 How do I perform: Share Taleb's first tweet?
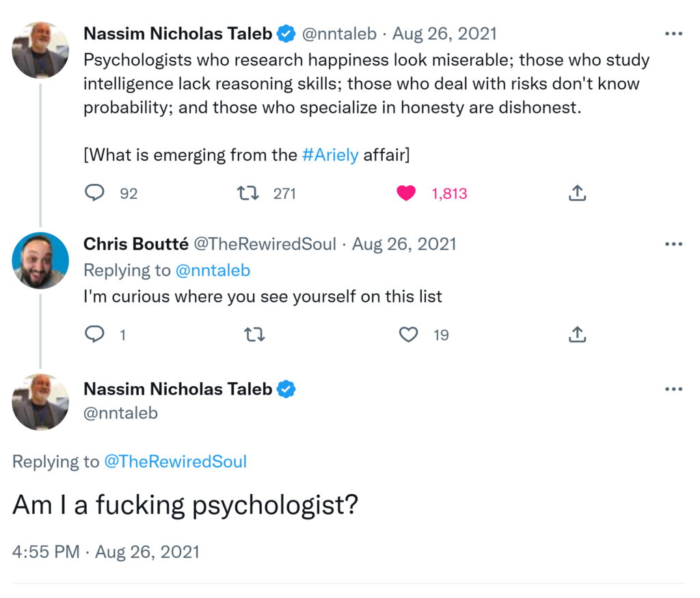(577, 193)
